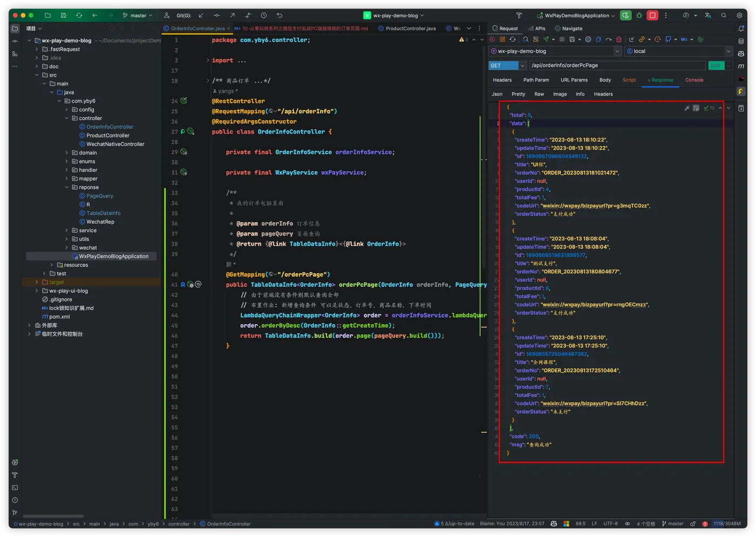The image size is (756, 537).
Task: Select the Pretty response view
Action: 518,94
